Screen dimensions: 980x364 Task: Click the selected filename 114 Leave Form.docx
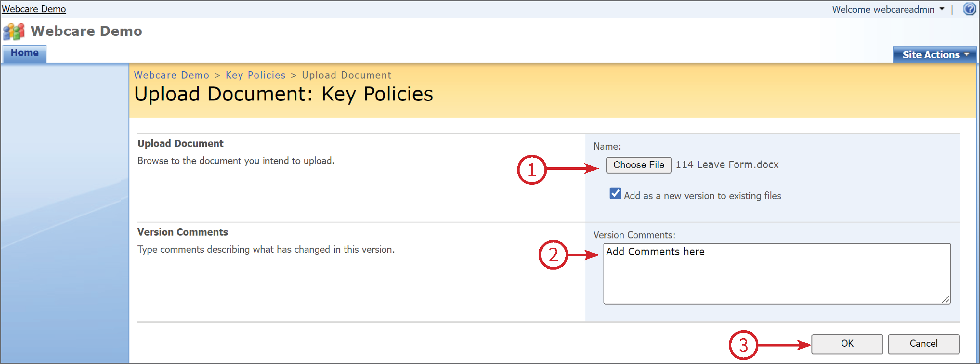point(727,165)
